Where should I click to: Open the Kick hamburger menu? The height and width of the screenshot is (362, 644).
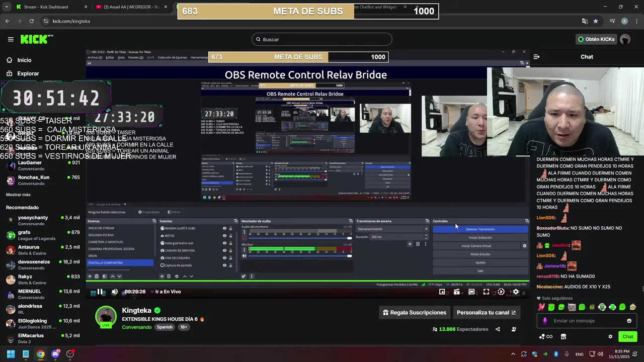11,39
